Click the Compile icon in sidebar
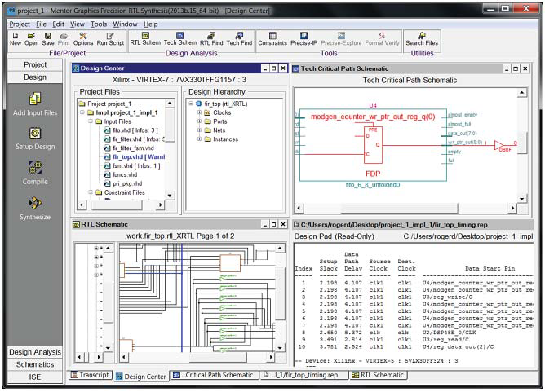Viewport: 545px width, 392px height. (x=34, y=173)
